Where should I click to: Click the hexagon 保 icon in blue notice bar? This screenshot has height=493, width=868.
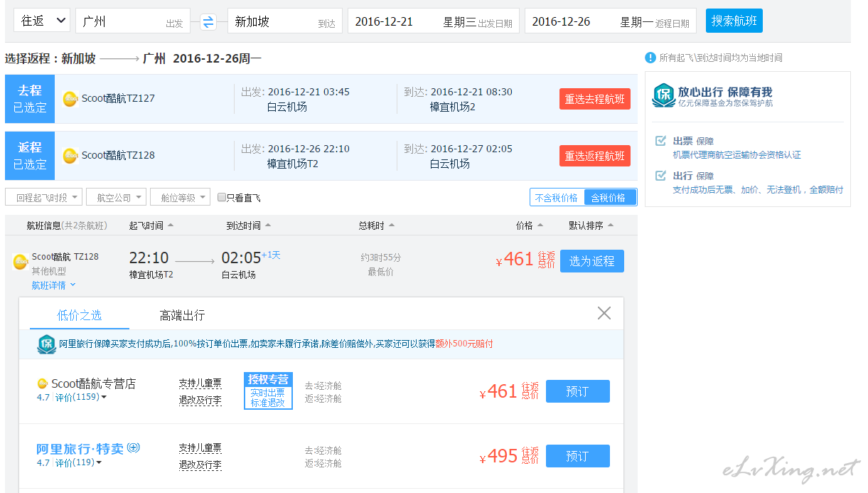46,344
